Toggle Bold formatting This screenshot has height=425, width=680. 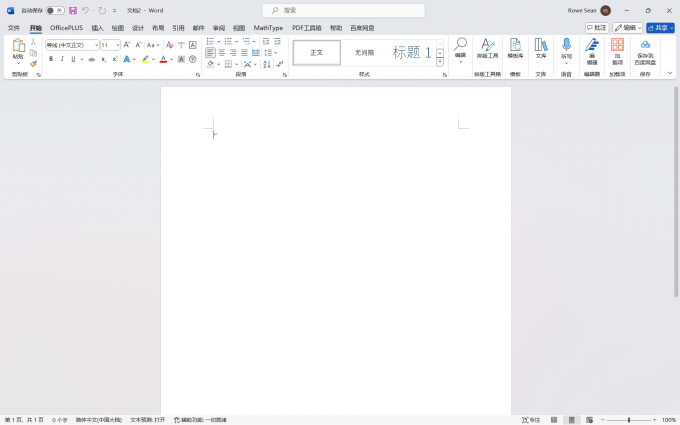pyautogui.click(x=51, y=59)
